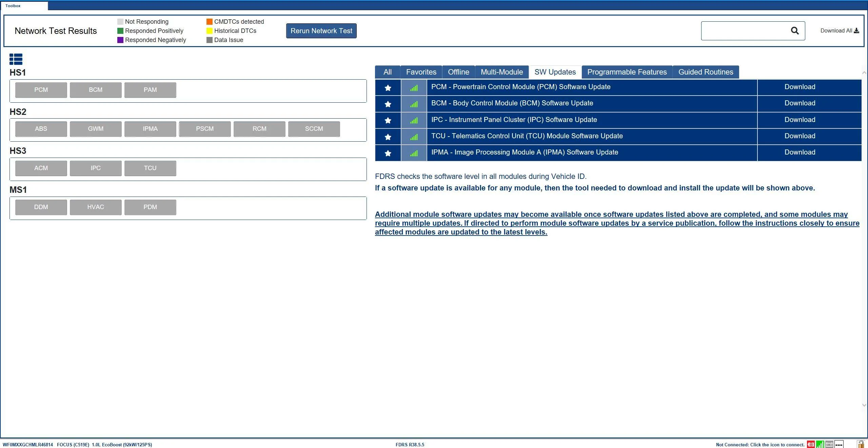Toggle the module list view icon
The image size is (868, 448).
point(16,59)
